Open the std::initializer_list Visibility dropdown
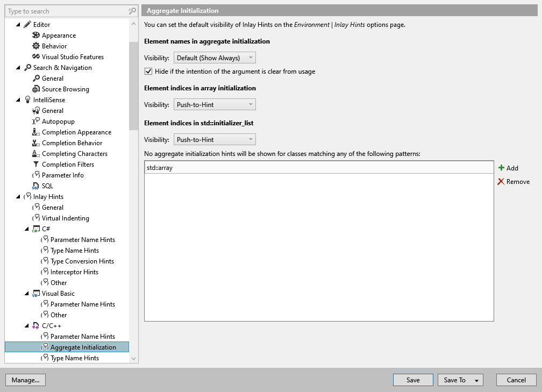This screenshot has width=542, height=392. coord(215,139)
